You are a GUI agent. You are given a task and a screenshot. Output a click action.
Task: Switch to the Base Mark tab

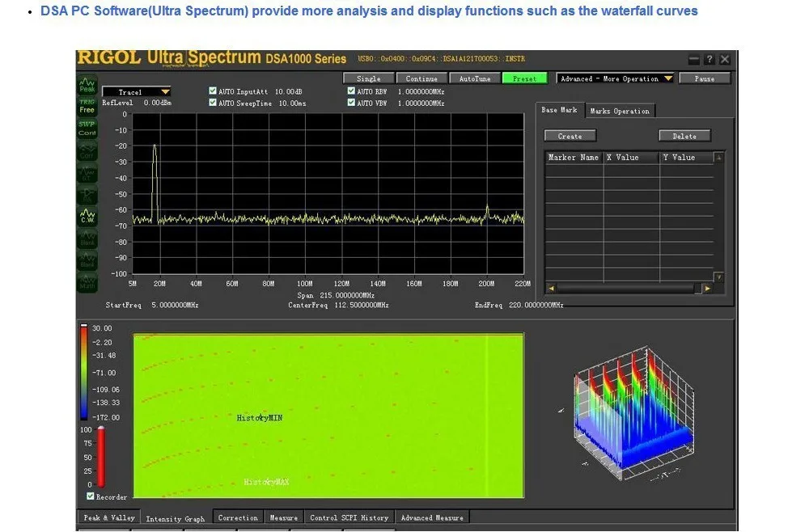tap(559, 110)
